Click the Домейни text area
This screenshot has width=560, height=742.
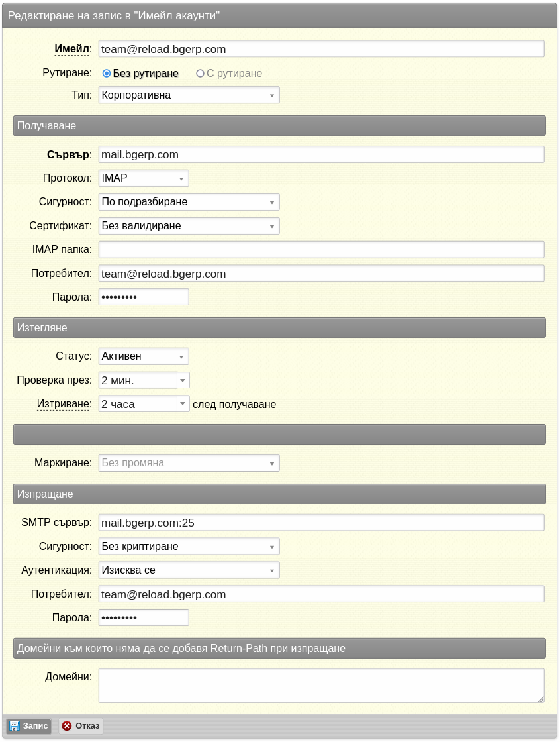coord(322,686)
